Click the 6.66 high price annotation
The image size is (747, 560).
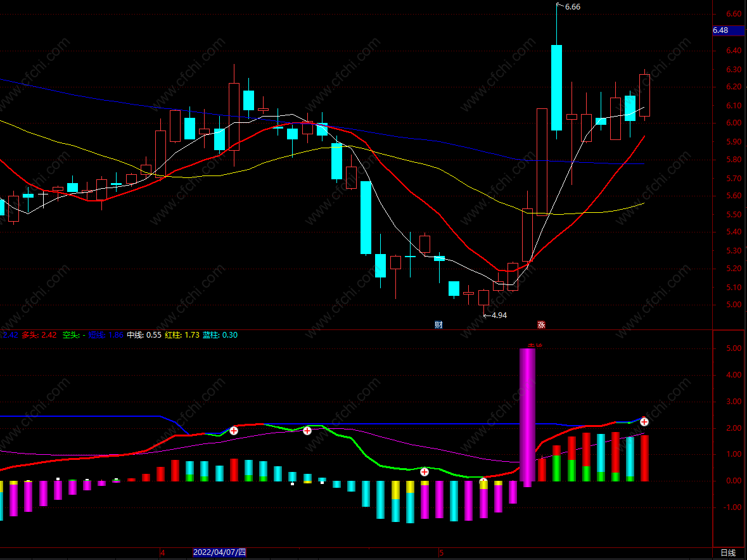pos(572,7)
